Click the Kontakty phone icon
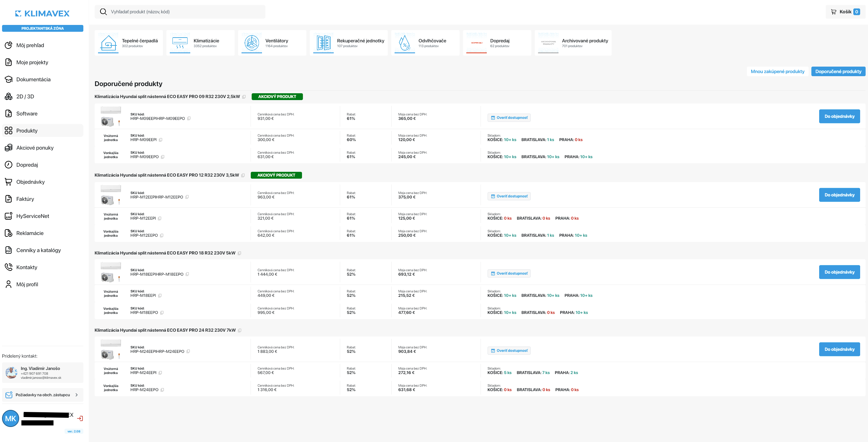 9,267
